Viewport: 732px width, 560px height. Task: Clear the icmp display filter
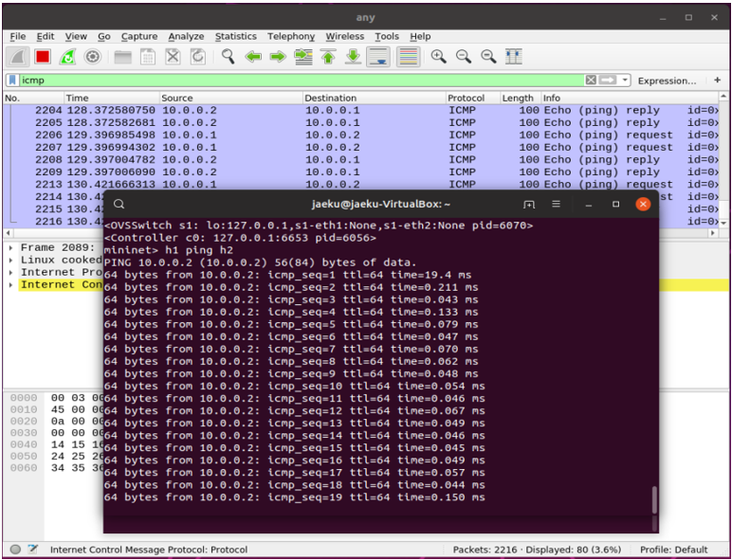(x=591, y=81)
